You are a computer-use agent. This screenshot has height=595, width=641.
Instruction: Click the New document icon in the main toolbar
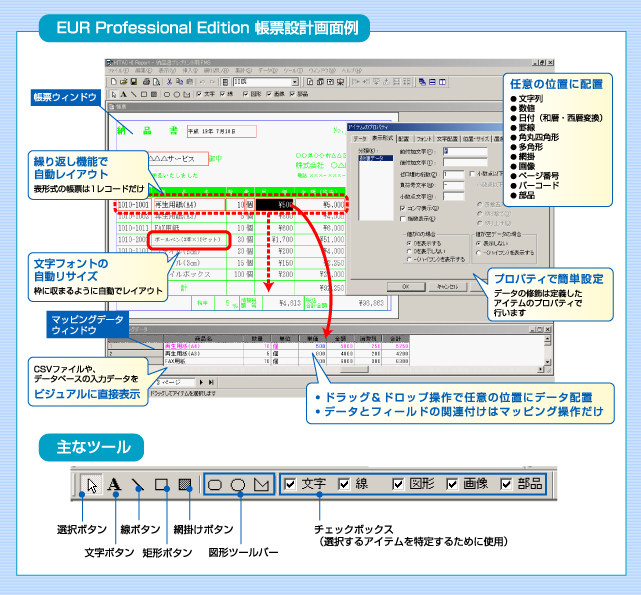[x=114, y=82]
